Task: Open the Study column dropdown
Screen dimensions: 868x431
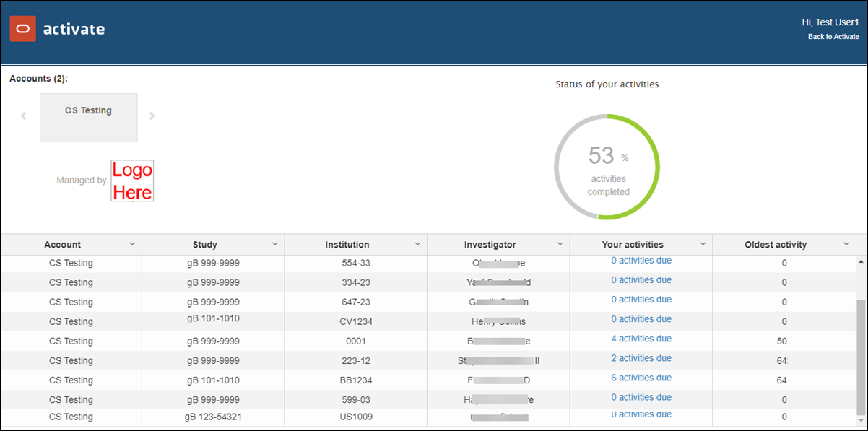Action: (x=275, y=244)
